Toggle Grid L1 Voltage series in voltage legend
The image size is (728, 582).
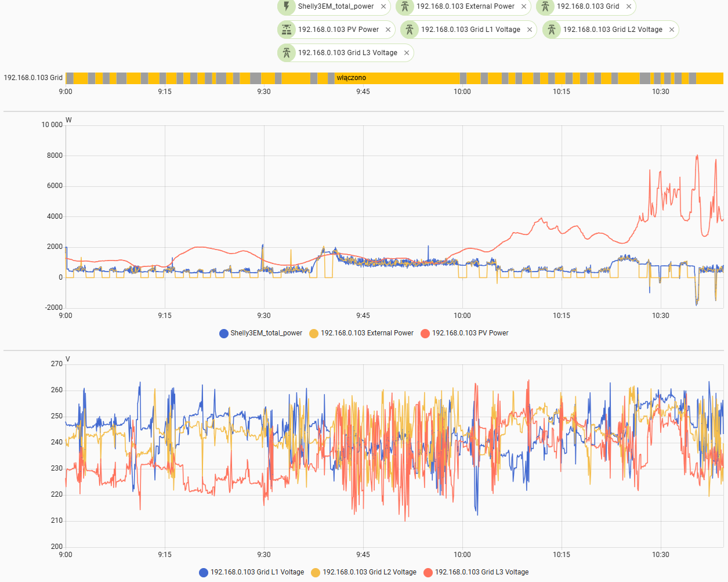click(x=251, y=572)
